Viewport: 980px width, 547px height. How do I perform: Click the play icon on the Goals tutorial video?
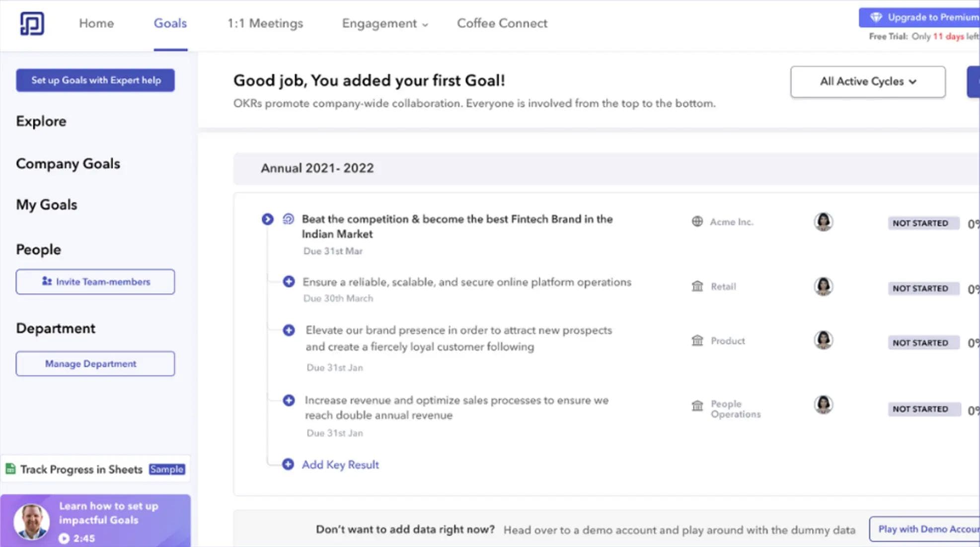[64, 538]
